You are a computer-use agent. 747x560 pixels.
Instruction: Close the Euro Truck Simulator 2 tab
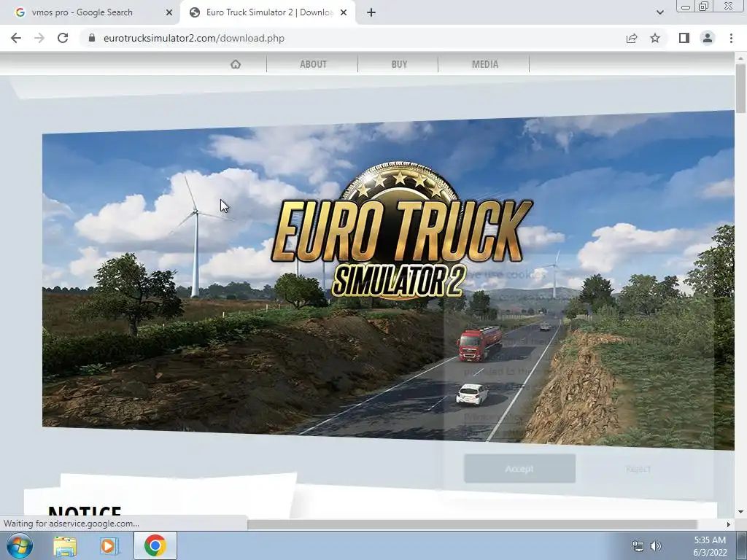[344, 12]
